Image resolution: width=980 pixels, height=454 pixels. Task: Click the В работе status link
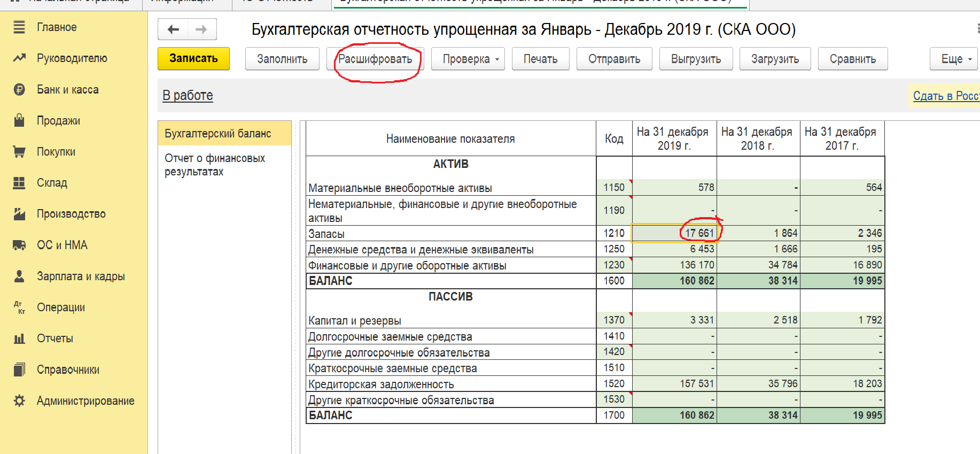point(188,95)
